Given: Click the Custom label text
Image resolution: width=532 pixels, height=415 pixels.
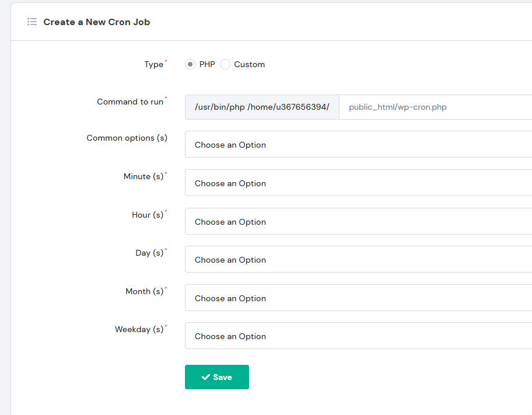Looking at the screenshot, I should pyautogui.click(x=250, y=64).
